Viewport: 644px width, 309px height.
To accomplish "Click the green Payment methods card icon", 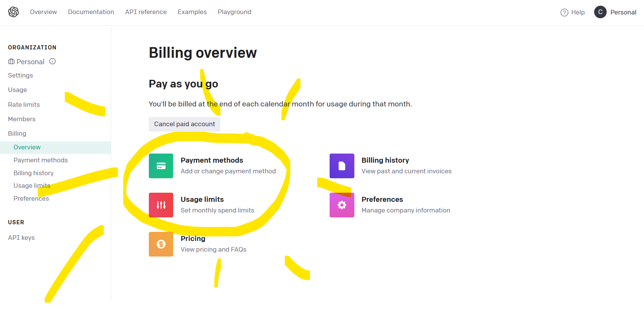I will (x=161, y=166).
